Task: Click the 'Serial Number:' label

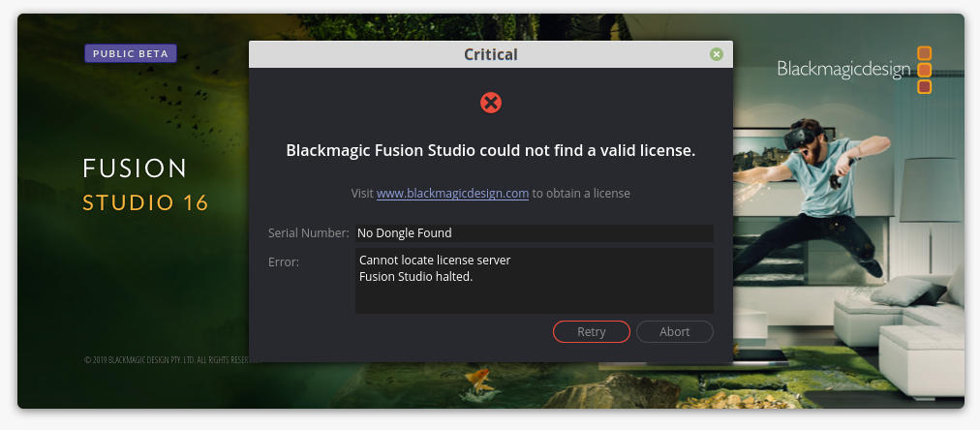Action: pyautogui.click(x=309, y=233)
